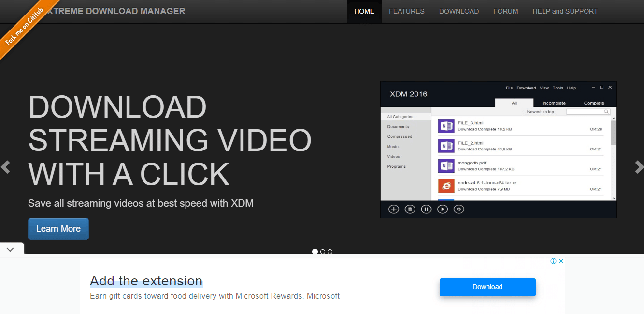Click the blue Download ad button
Viewport: 644px width, 314px height.
click(487, 287)
